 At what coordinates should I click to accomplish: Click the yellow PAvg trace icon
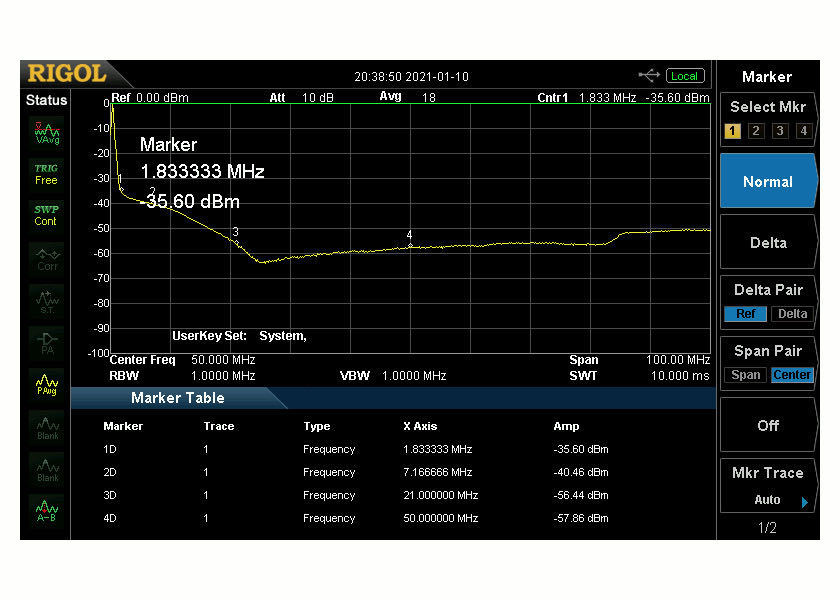(47, 385)
